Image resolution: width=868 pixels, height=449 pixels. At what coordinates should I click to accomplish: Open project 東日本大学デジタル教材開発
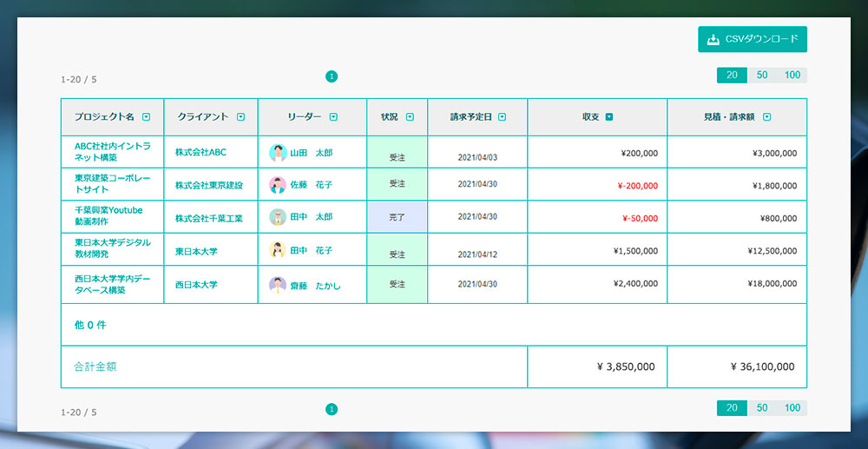112,248
